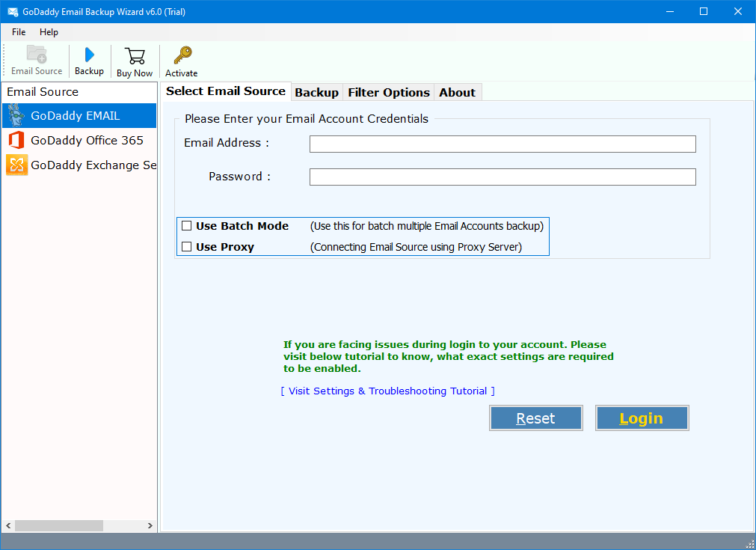Image resolution: width=756 pixels, height=550 pixels.
Task: Switch to Select Email Source tab
Action: [x=226, y=91]
